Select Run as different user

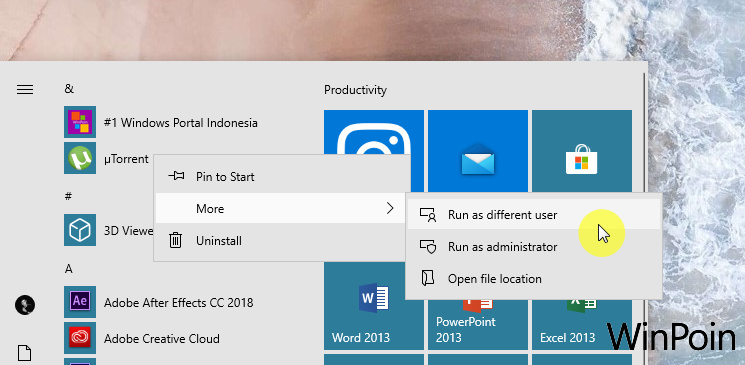tap(534, 215)
